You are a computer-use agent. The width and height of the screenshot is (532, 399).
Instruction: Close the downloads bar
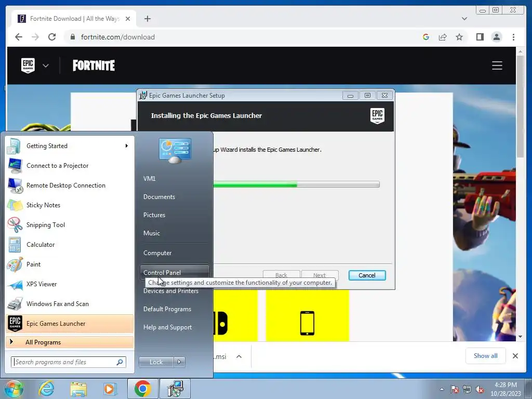point(515,356)
